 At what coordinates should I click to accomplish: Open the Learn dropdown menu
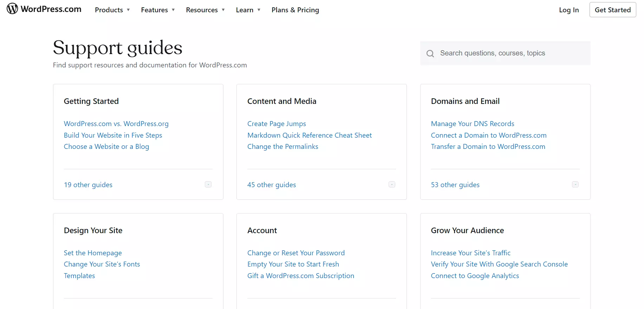point(248,10)
